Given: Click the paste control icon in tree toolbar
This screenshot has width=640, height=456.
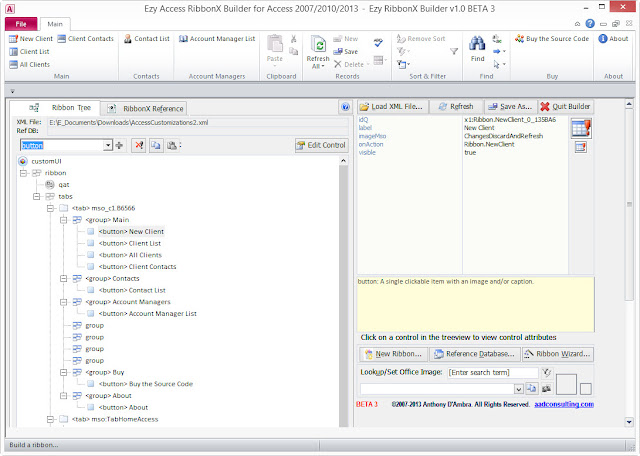Looking at the screenshot, I should click(172, 145).
